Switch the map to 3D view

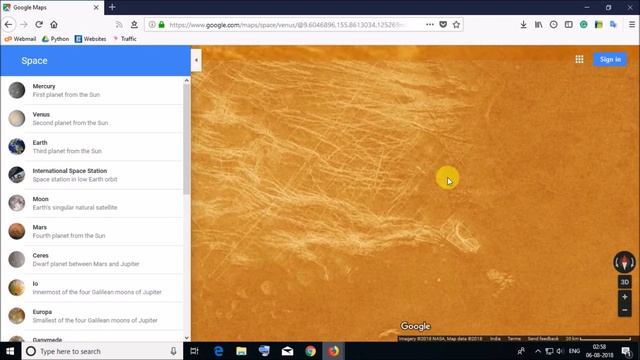point(624,282)
